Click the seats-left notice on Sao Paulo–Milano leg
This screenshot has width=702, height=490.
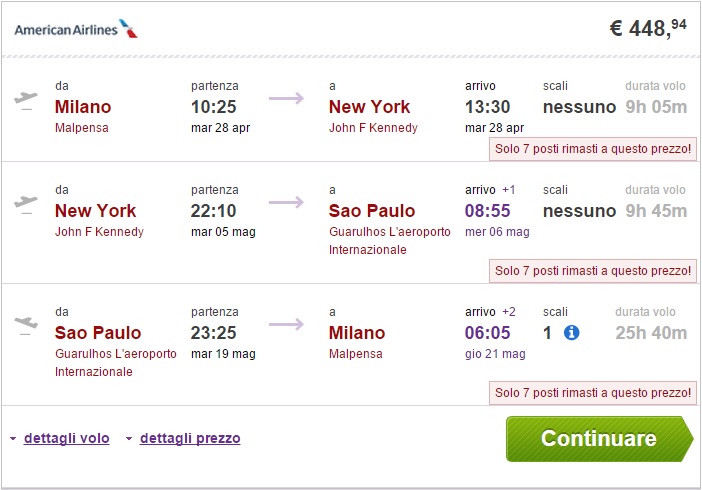[593, 393]
